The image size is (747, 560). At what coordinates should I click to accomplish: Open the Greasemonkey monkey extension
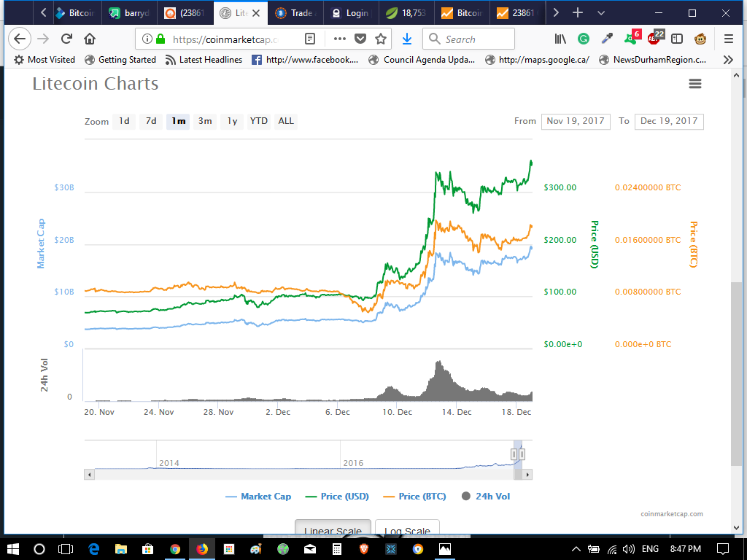click(x=700, y=39)
